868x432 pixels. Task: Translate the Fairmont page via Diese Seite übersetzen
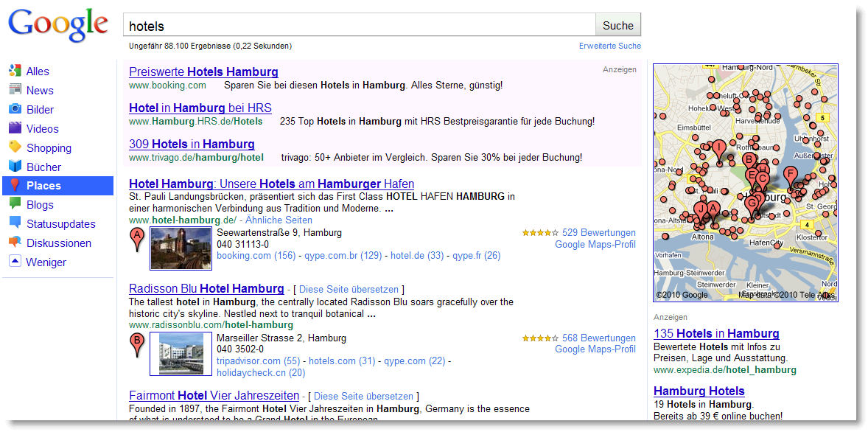click(x=364, y=396)
